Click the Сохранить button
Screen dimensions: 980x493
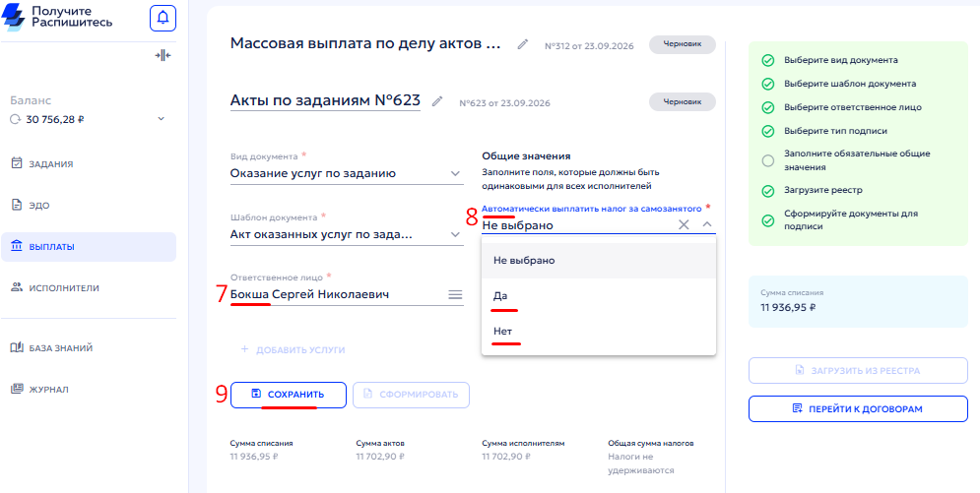pyautogui.click(x=289, y=395)
